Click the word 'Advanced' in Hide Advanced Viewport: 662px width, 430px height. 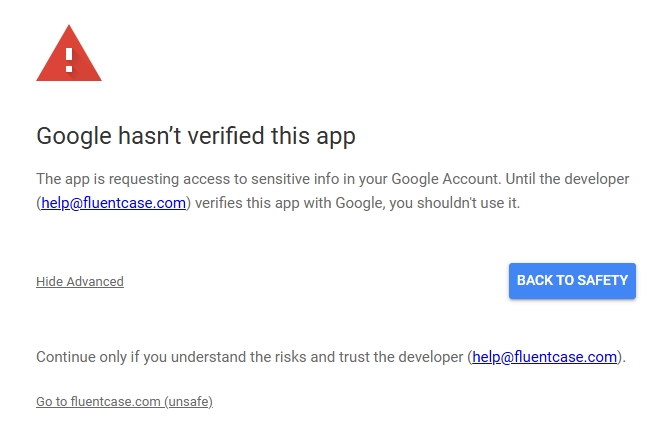pos(95,281)
